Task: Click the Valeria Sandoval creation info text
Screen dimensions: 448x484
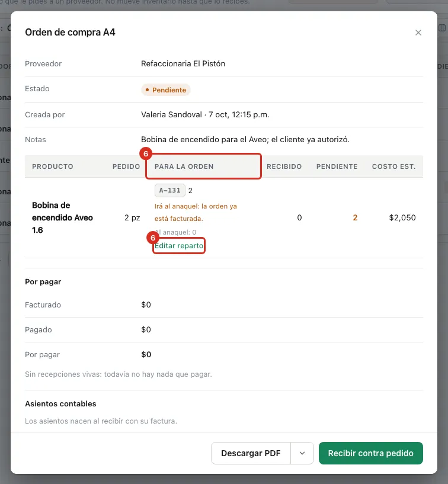Action: click(x=205, y=114)
